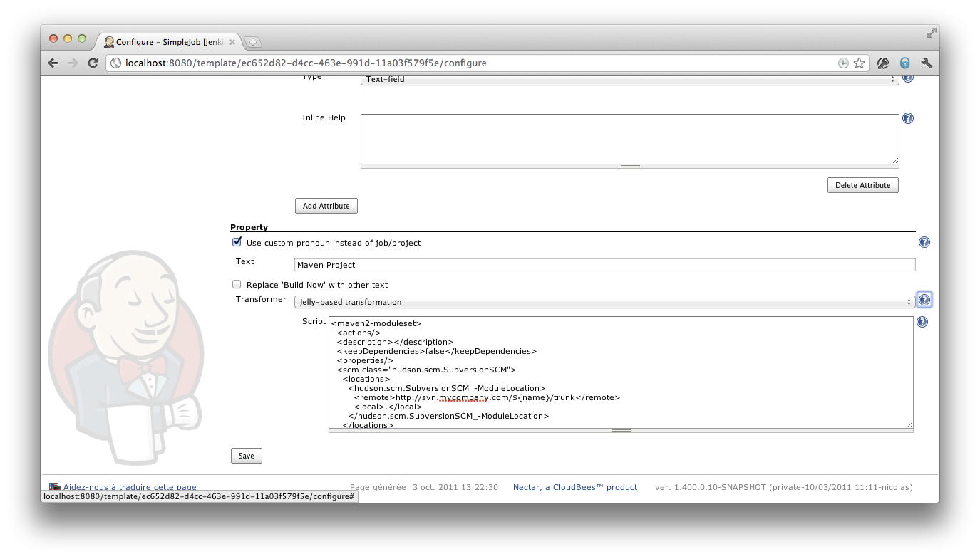Uncheck Use custom pronoun checkbox
Viewport: 980px width, 559px height.
pos(237,242)
